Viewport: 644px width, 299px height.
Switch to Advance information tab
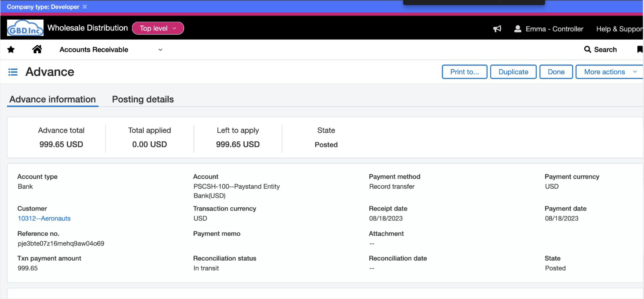click(53, 99)
